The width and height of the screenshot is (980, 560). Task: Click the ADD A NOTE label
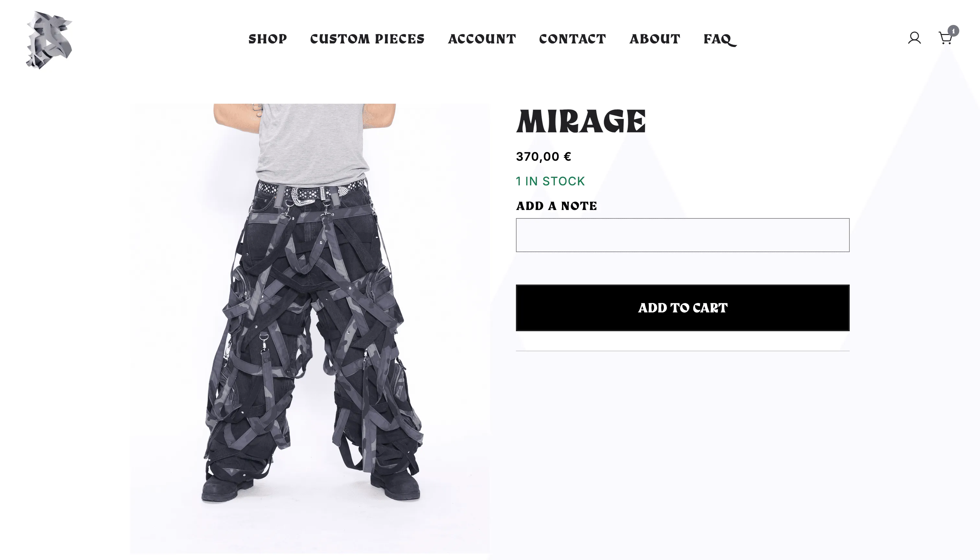click(x=556, y=206)
